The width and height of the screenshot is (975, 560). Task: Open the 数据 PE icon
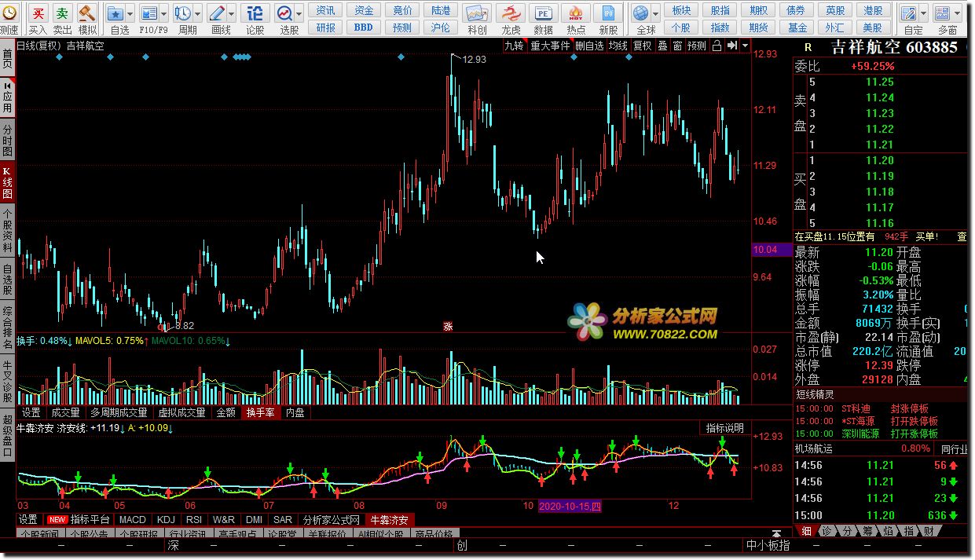(x=543, y=13)
